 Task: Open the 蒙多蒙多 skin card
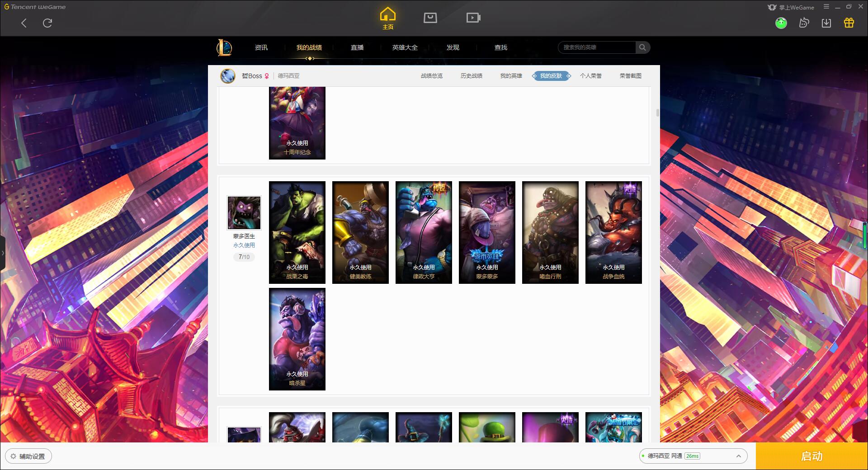click(487, 232)
